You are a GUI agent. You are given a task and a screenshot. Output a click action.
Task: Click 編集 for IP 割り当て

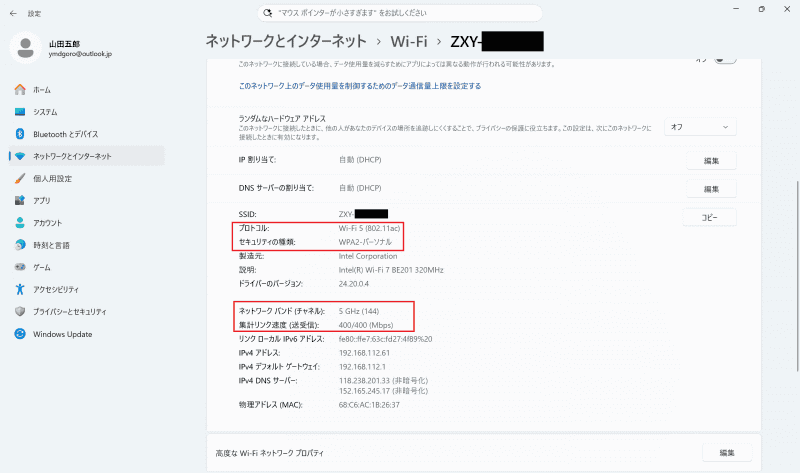[711, 161]
